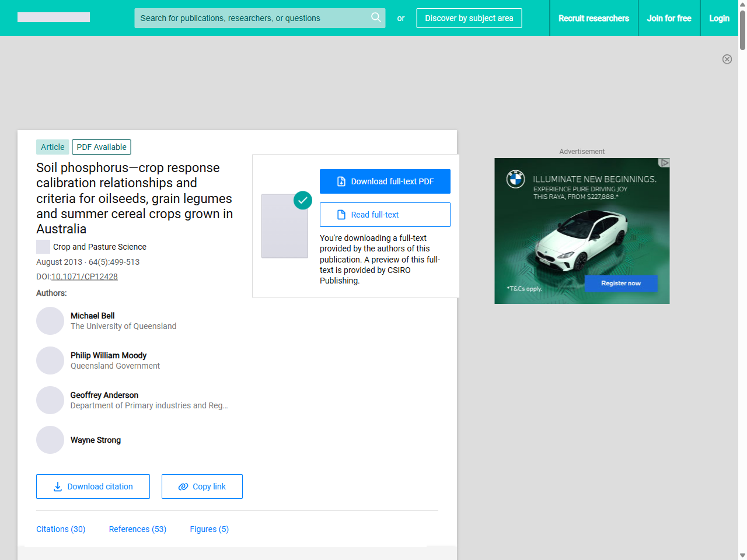Viewport: 747px width, 560px height.
Task: Click Michael Bell's profile avatar
Action: 50,321
